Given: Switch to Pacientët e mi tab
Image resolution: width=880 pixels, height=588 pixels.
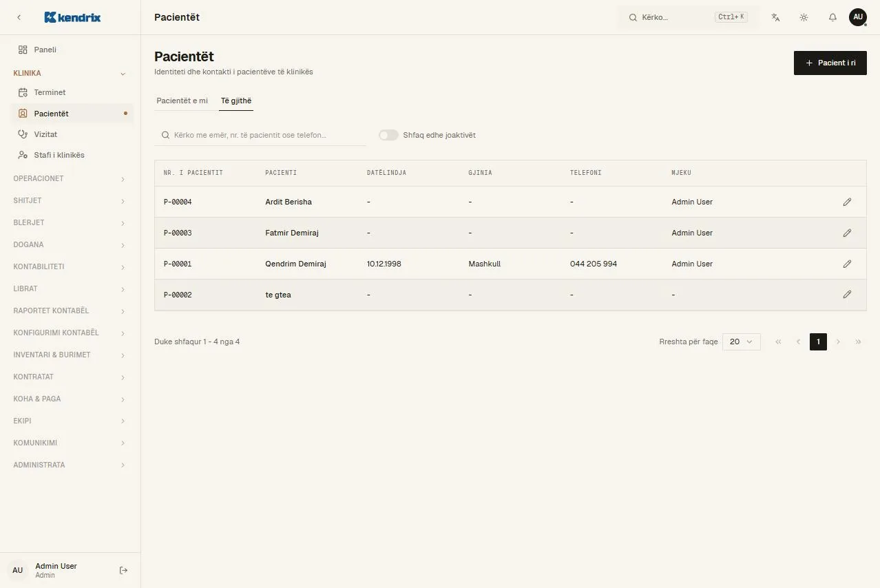Looking at the screenshot, I should 182,101.
